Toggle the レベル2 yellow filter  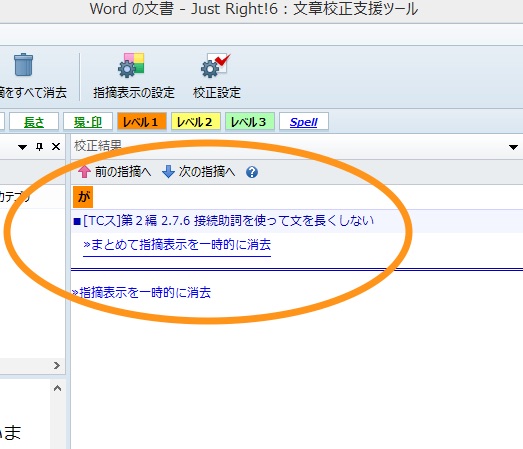(195, 122)
